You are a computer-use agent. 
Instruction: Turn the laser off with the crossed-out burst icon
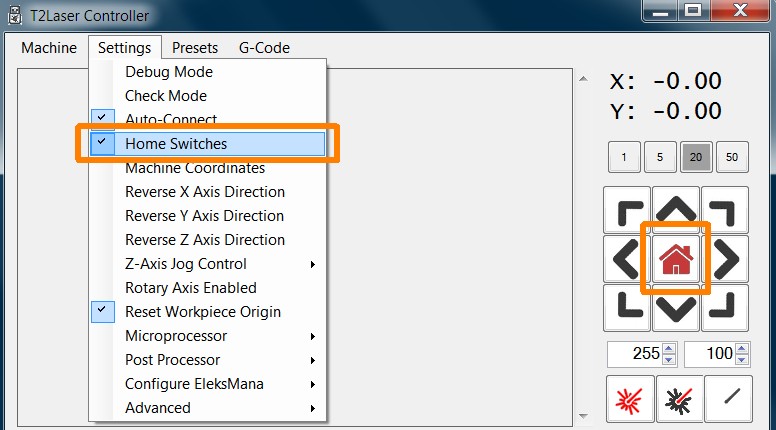pos(679,399)
